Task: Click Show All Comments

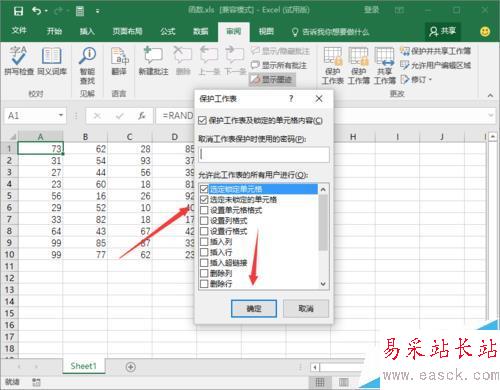Action: pos(279,65)
